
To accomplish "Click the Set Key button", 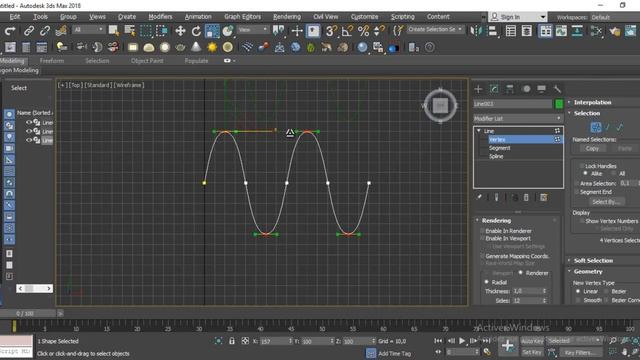I will point(532,352).
